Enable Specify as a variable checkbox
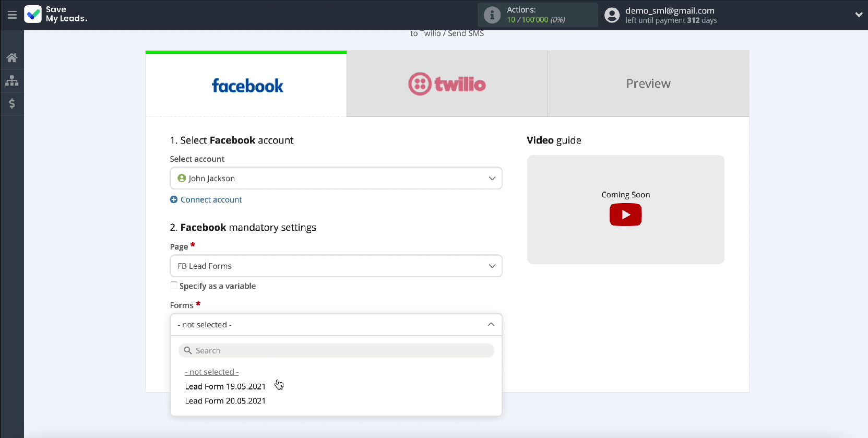 174,285
